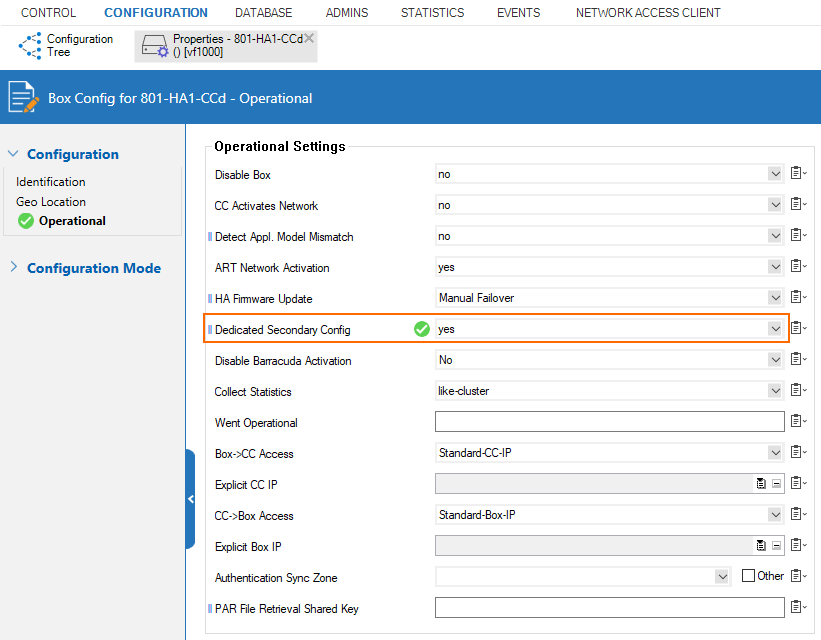The width and height of the screenshot is (821, 640).
Task: Click the HA Firmware Update label
Action: coord(263,299)
